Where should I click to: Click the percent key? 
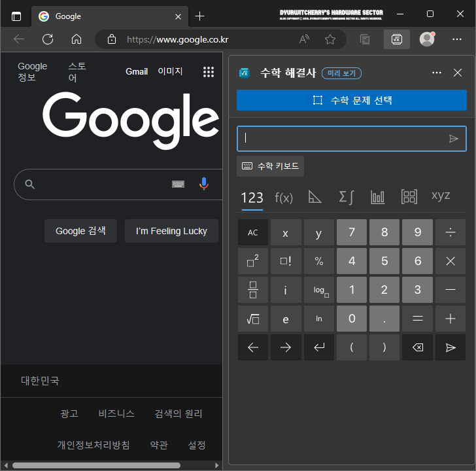point(319,261)
